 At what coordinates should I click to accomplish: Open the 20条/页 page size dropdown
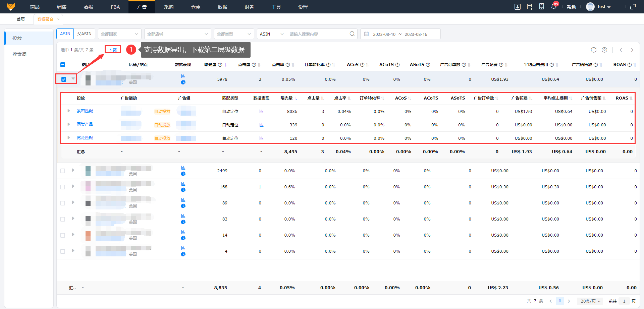pyautogui.click(x=590, y=301)
